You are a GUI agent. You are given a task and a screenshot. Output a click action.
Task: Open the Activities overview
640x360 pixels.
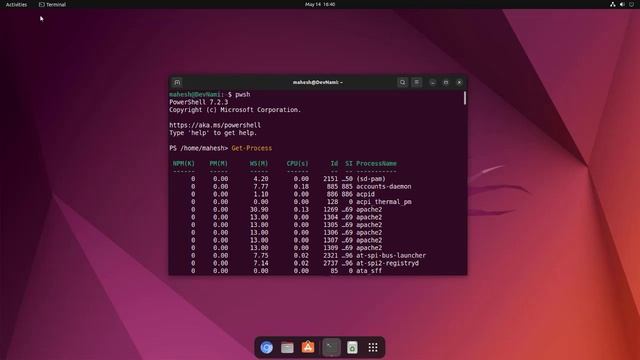pos(16,4)
